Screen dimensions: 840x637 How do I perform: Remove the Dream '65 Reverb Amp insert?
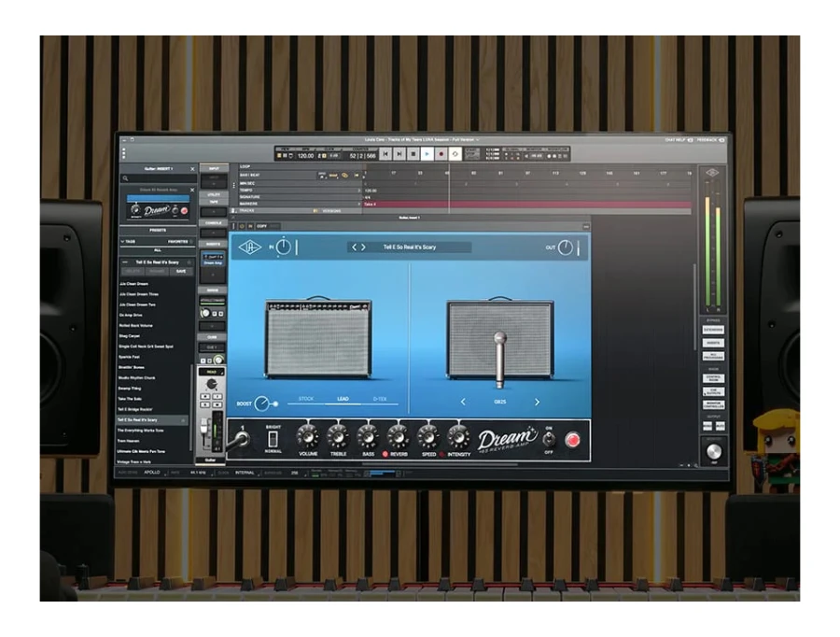[x=193, y=190]
